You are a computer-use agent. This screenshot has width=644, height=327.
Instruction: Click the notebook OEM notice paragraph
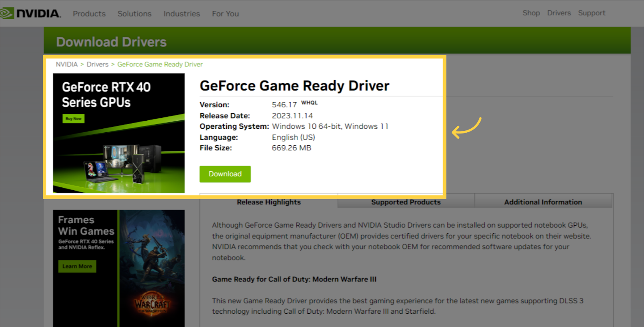(x=402, y=241)
